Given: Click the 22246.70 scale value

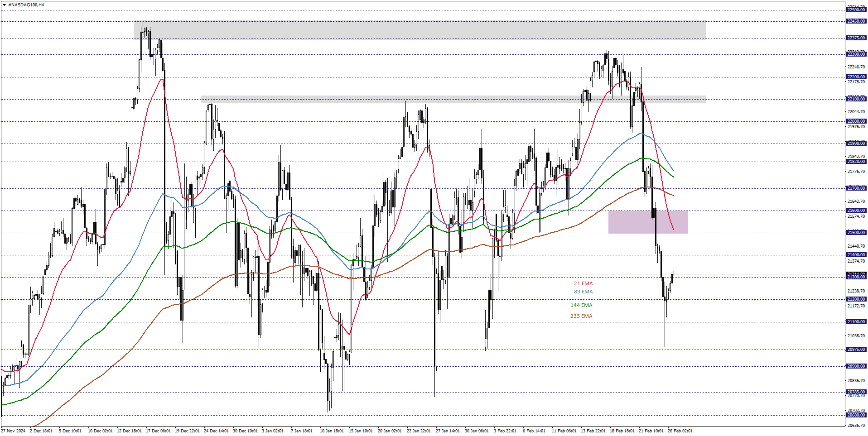Looking at the screenshot, I should [x=856, y=67].
